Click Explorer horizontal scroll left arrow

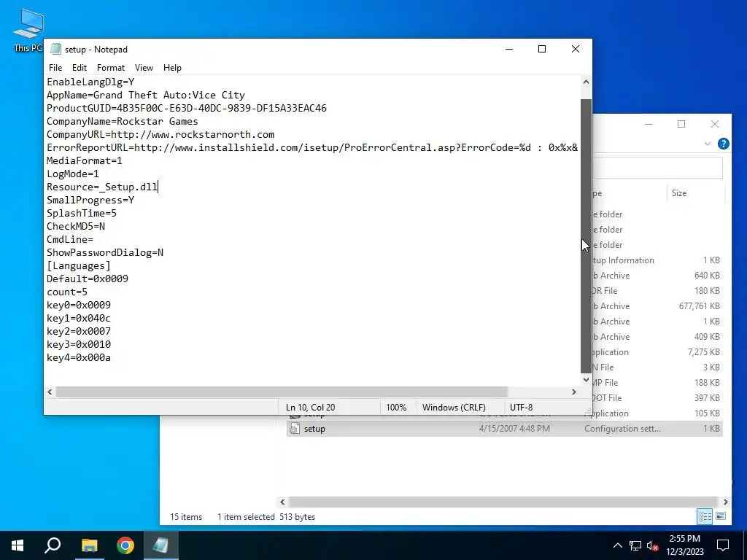click(282, 502)
